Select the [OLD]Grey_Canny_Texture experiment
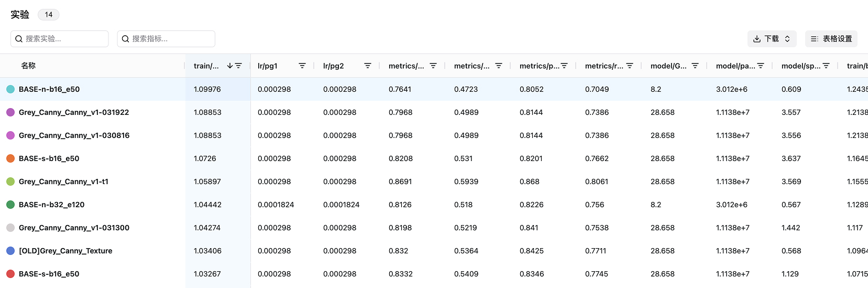 pos(65,251)
